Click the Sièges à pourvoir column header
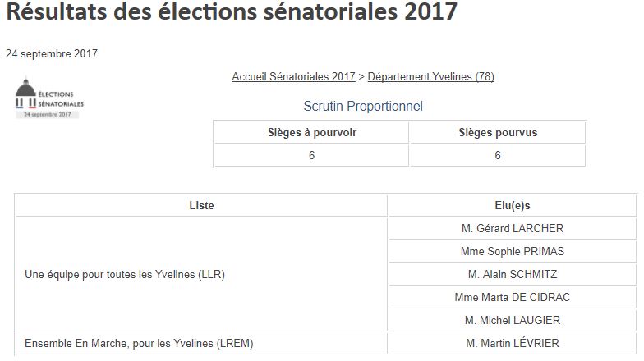The height and width of the screenshot is (361, 644). pyautogui.click(x=312, y=132)
